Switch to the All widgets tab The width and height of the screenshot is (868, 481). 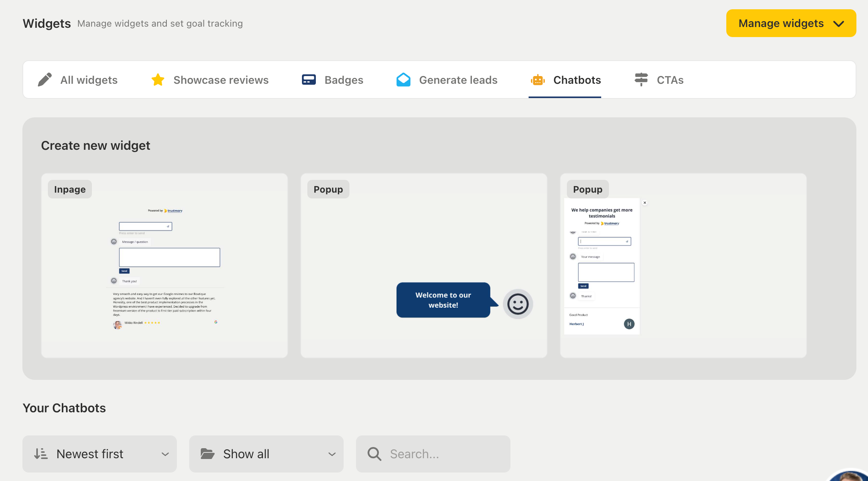pos(89,80)
